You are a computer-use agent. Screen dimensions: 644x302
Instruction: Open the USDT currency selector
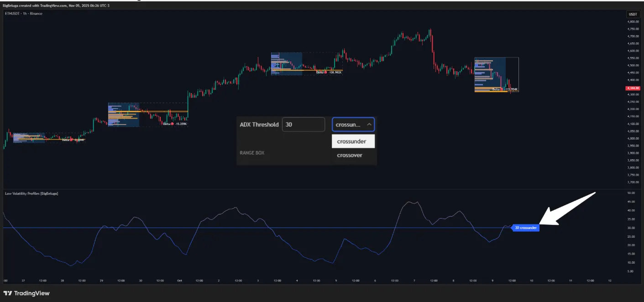[633, 15]
